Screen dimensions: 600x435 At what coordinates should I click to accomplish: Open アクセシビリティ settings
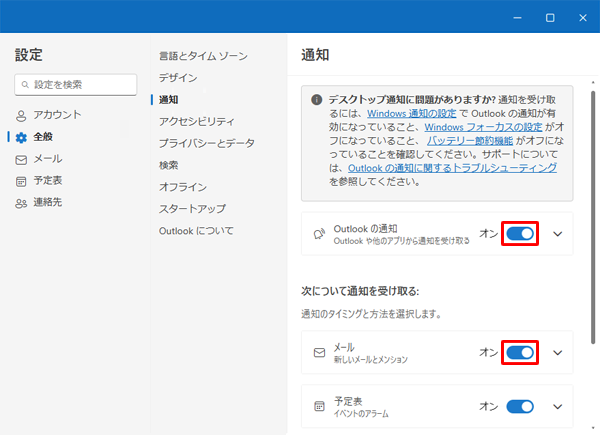[197, 121]
